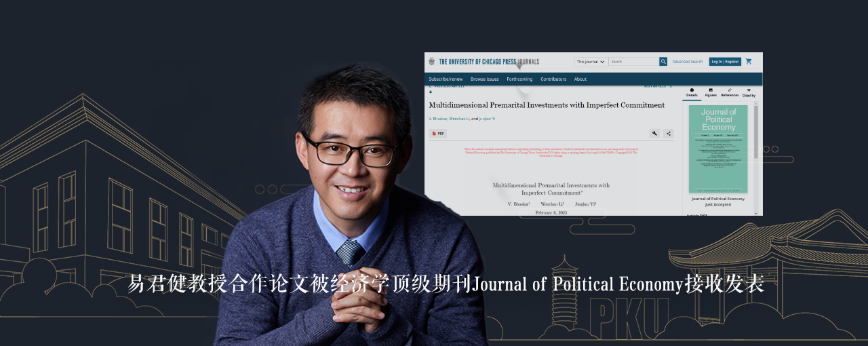
Task: Focus the journal Search input field
Action: point(633,62)
